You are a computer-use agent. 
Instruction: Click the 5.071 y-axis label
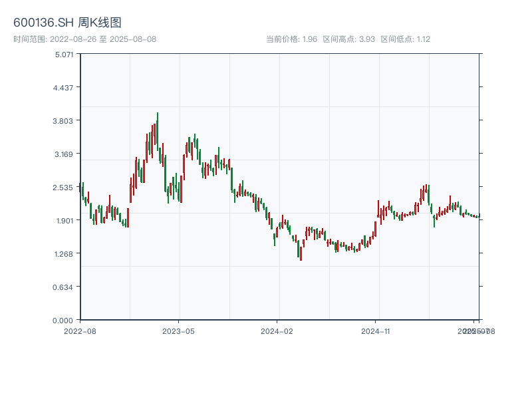coord(64,55)
